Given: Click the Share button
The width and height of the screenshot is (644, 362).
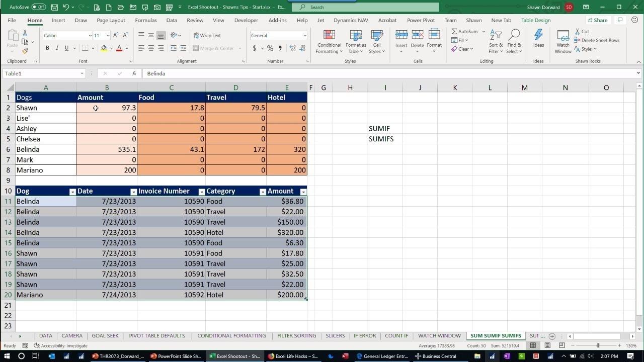Looking at the screenshot, I should click(597, 20).
